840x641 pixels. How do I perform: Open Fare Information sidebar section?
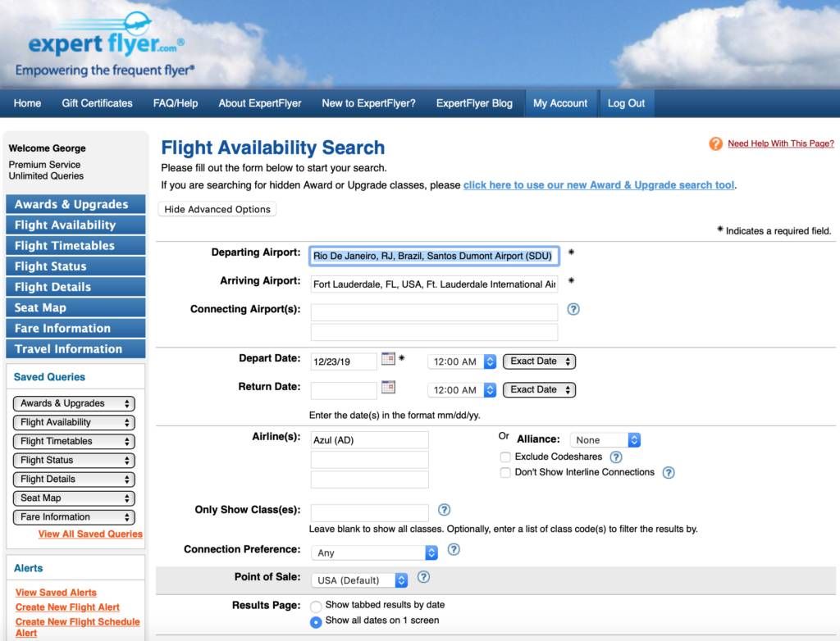pyautogui.click(x=75, y=328)
